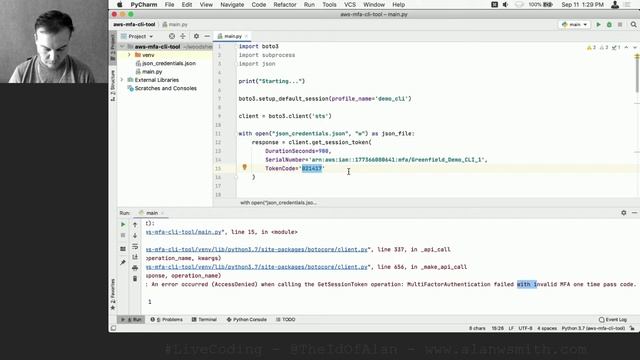Open Search Everywhere magnifier icon
This screenshot has height=360, width=640.
point(633,24)
